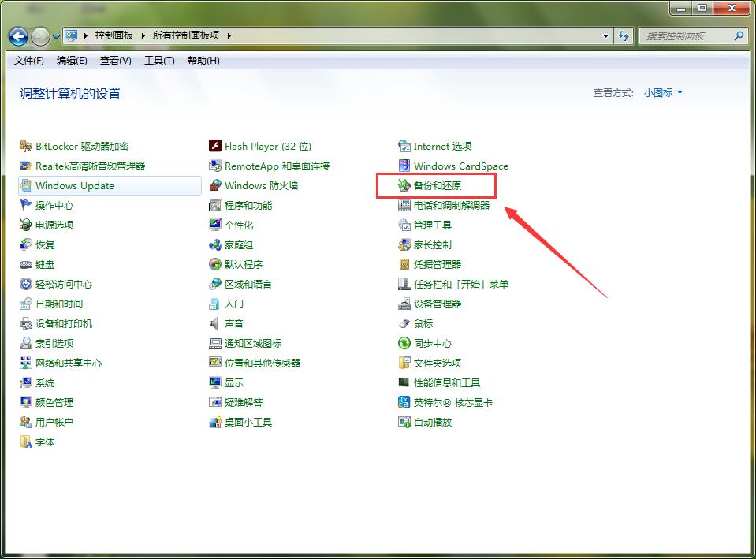Click the 自动播放 icon
756x559 pixels.
[404, 422]
